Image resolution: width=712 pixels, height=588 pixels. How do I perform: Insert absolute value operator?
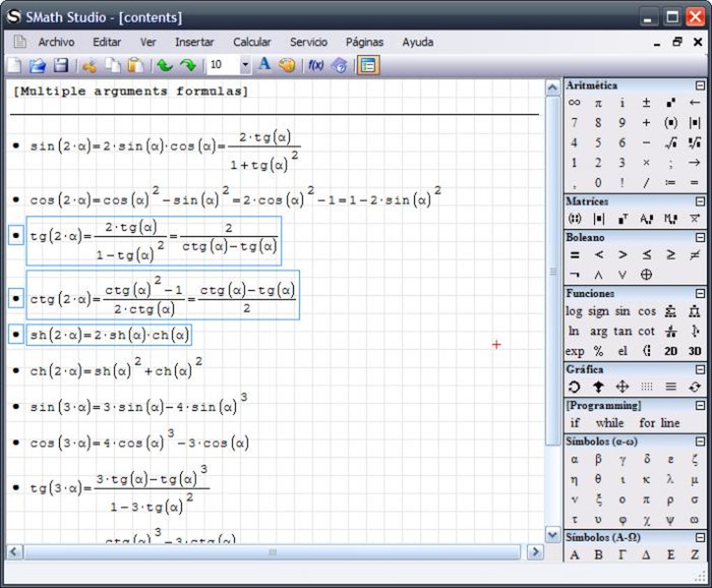tap(695, 123)
